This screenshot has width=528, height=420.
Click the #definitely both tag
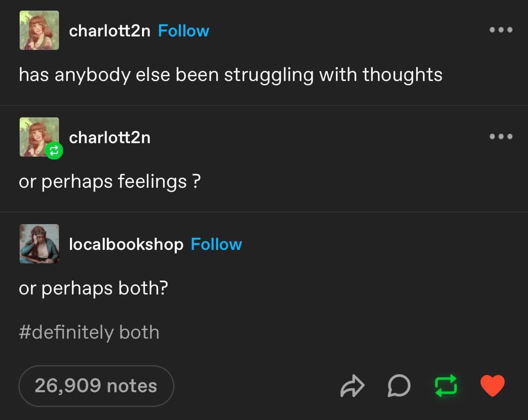[x=89, y=332]
